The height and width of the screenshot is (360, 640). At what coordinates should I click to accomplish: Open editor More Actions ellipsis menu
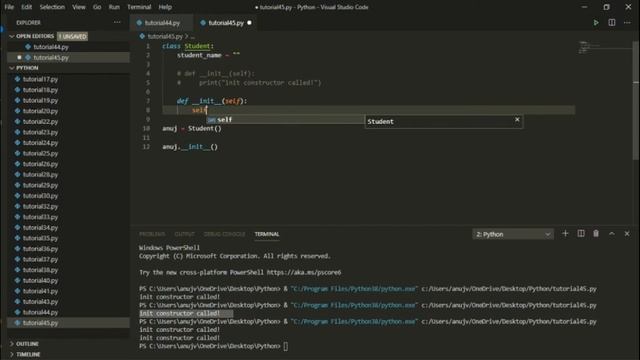[x=627, y=23]
